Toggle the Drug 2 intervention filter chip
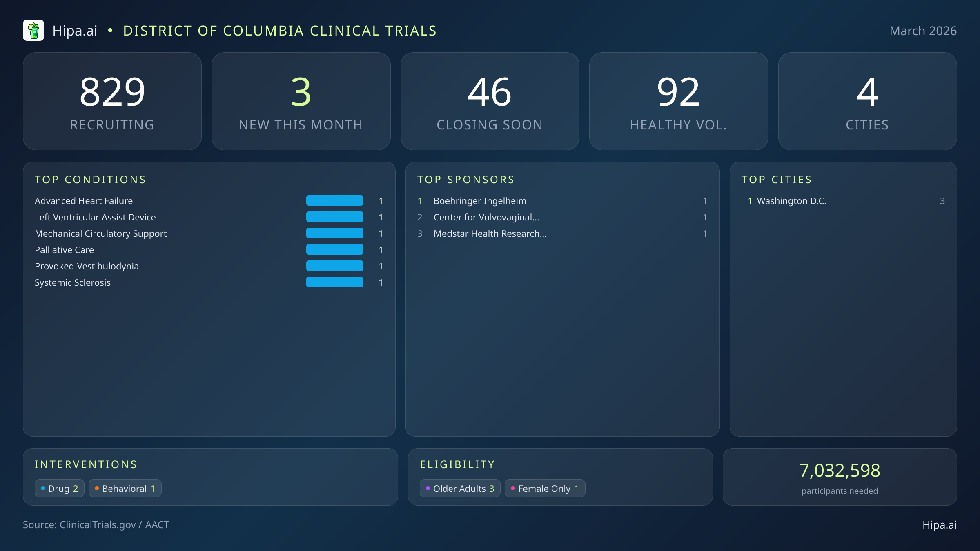The image size is (980, 551). [59, 488]
